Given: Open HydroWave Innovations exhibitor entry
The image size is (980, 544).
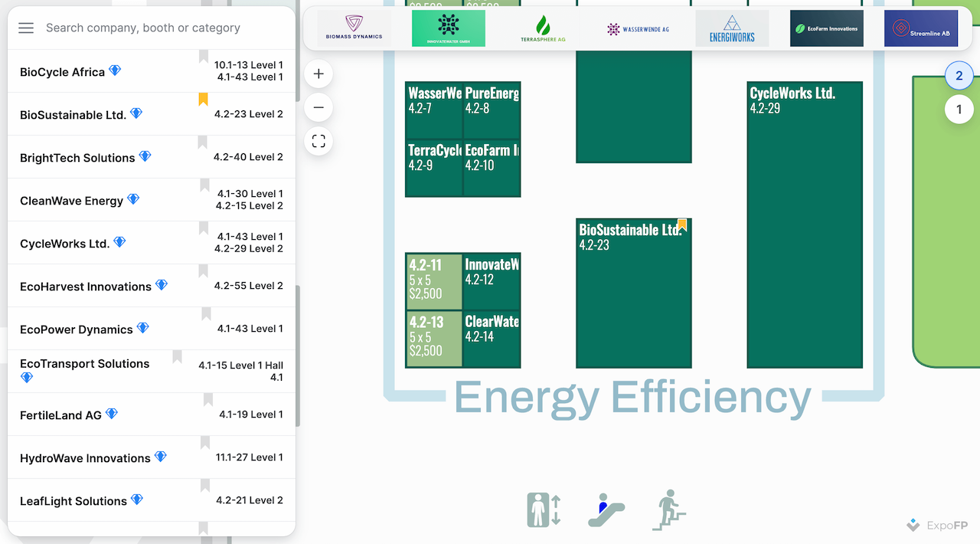Looking at the screenshot, I should pyautogui.click(x=84, y=458).
